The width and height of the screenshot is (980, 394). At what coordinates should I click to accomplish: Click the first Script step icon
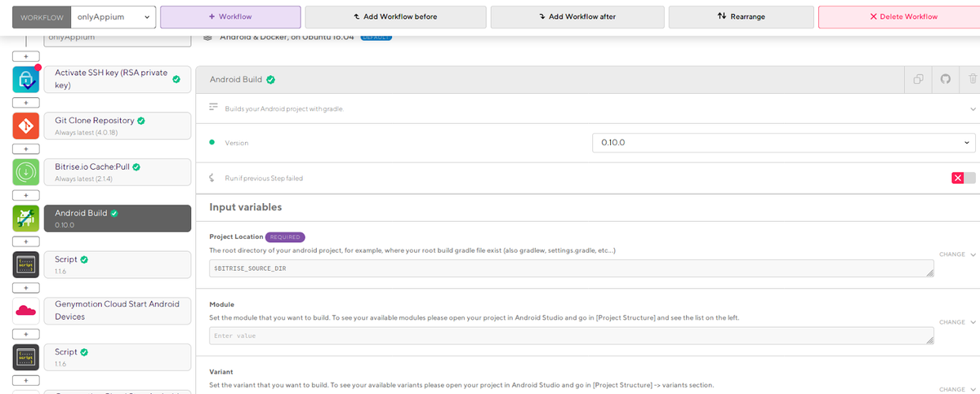point(26,265)
